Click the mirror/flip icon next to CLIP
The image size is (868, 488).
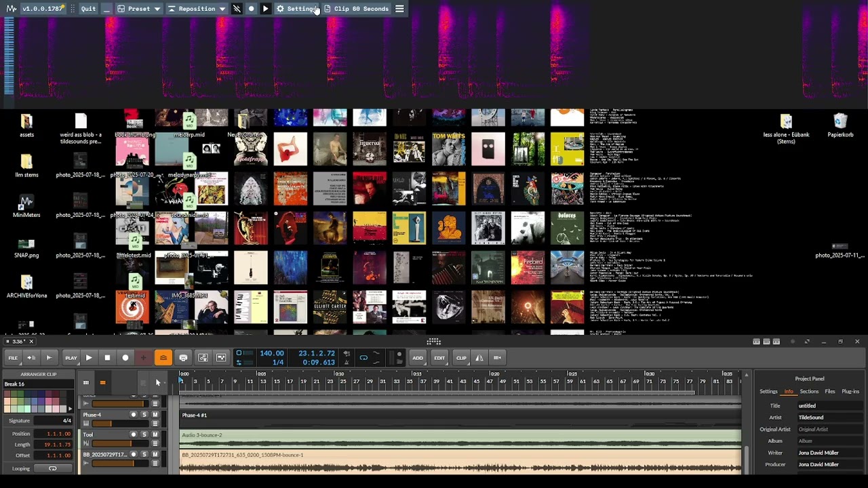pos(479,358)
